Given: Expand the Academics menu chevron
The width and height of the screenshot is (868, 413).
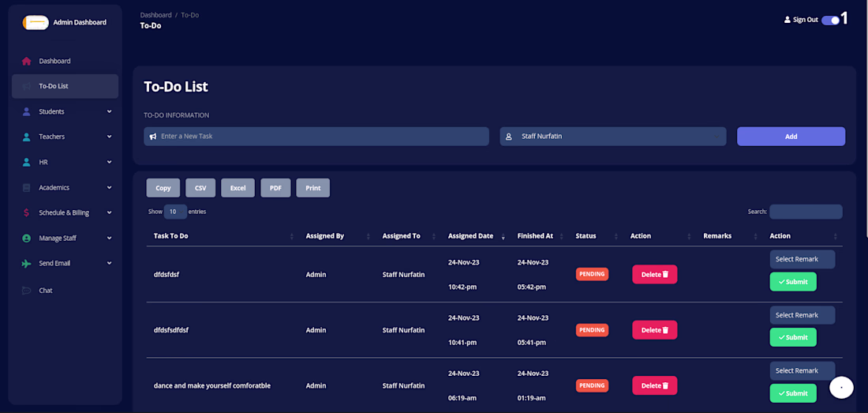Looking at the screenshot, I should (x=109, y=188).
